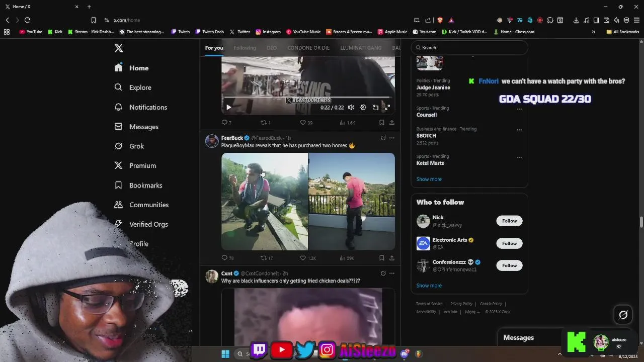Open Windows Start menu
Screen dimensions: 644x362
tap(225, 354)
